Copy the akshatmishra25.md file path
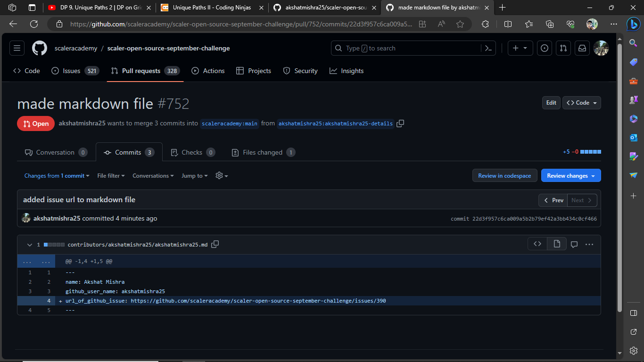 pos(215,244)
